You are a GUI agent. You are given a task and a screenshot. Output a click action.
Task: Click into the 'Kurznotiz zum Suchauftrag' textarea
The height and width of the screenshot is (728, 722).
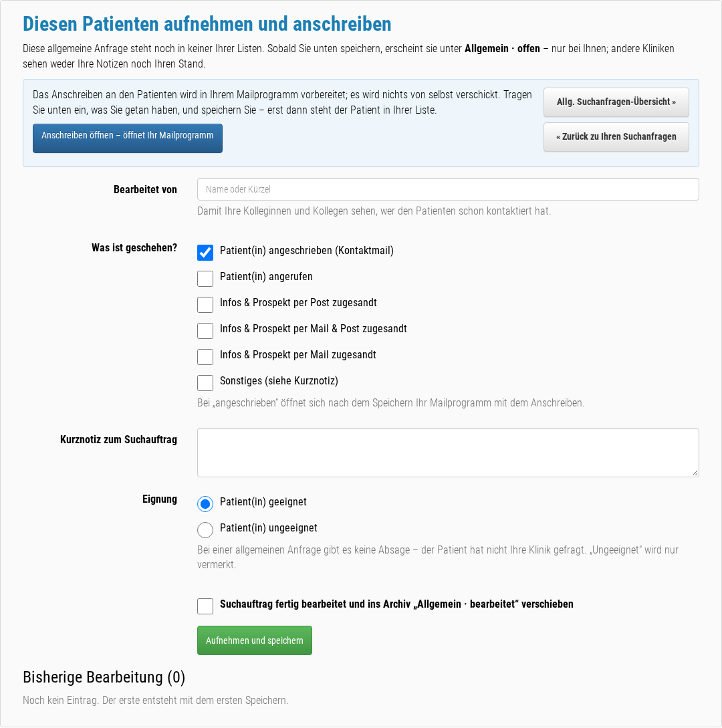coord(448,453)
